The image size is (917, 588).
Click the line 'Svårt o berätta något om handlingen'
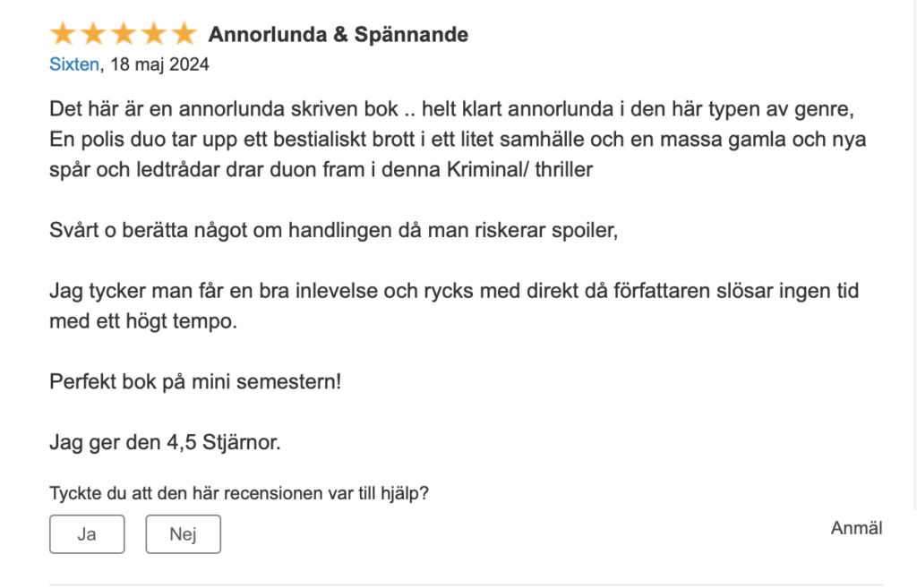333,230
